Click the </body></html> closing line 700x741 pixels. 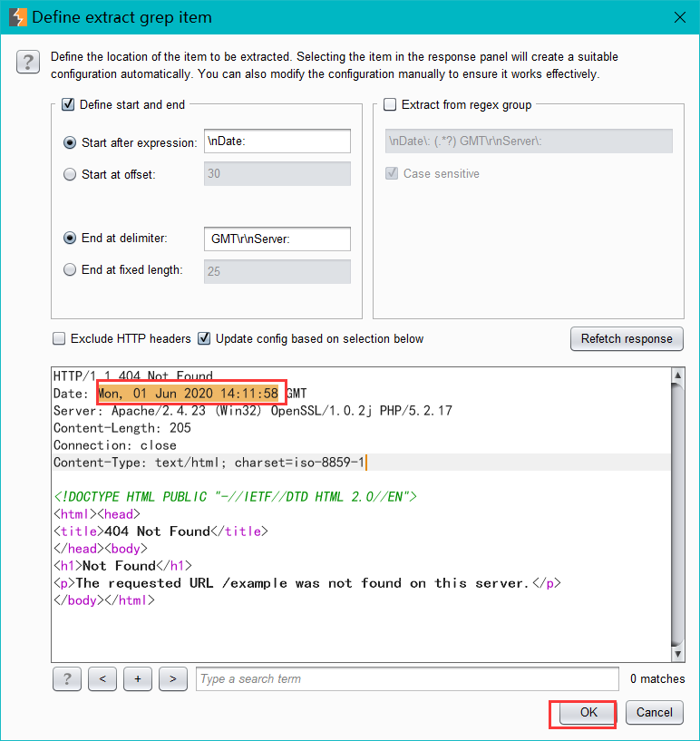[x=104, y=600]
